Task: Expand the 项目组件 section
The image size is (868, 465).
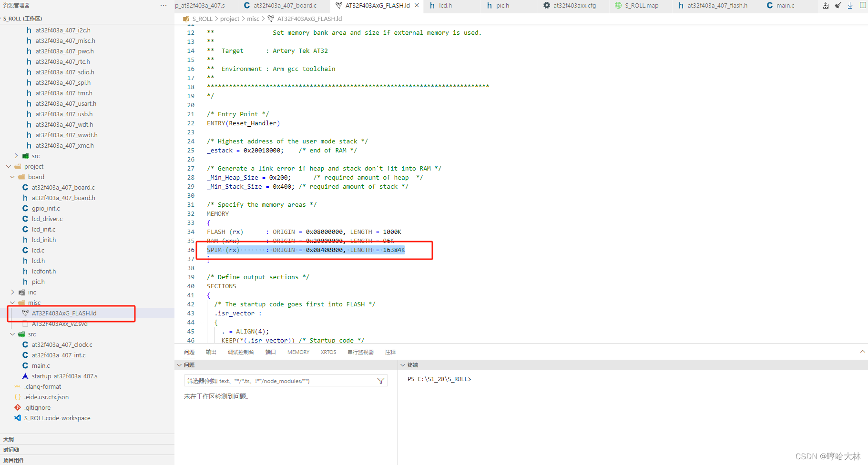Action: pos(87,460)
